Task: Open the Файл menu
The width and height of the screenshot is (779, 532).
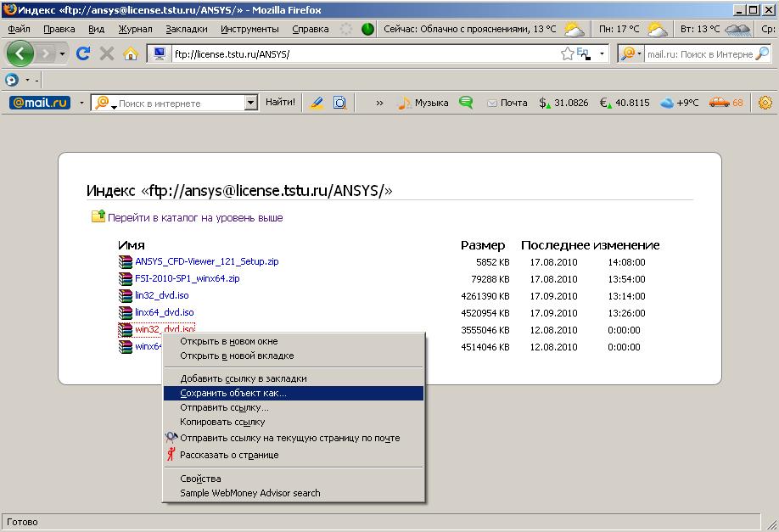Action: tap(19, 30)
